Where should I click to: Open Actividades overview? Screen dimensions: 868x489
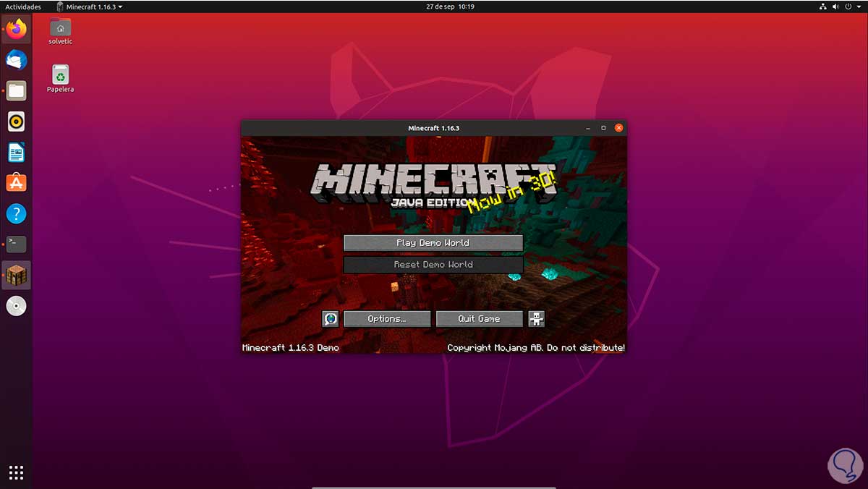[22, 6]
